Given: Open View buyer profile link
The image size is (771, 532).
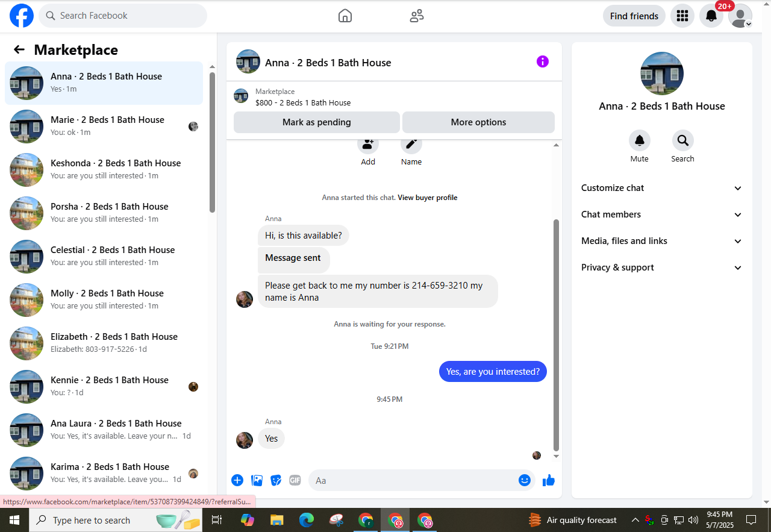Looking at the screenshot, I should [x=428, y=198].
